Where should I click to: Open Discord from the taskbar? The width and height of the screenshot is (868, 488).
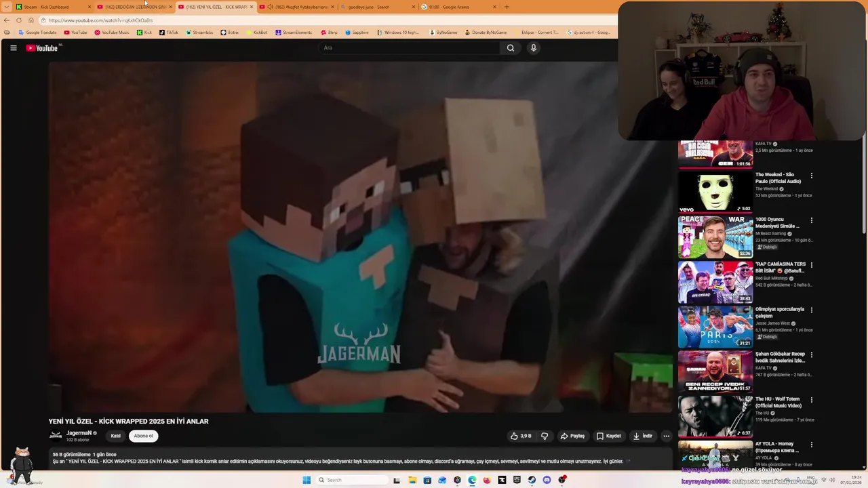(x=547, y=480)
